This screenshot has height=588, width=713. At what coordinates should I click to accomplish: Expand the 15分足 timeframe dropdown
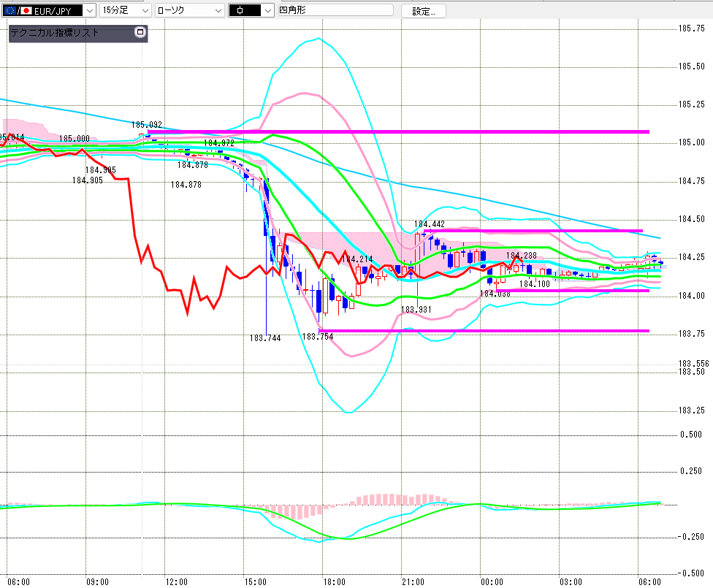(x=126, y=10)
